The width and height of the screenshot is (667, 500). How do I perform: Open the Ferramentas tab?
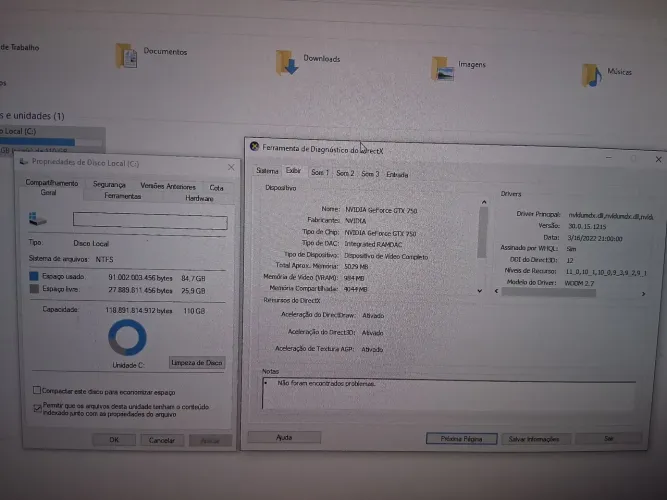(x=123, y=196)
